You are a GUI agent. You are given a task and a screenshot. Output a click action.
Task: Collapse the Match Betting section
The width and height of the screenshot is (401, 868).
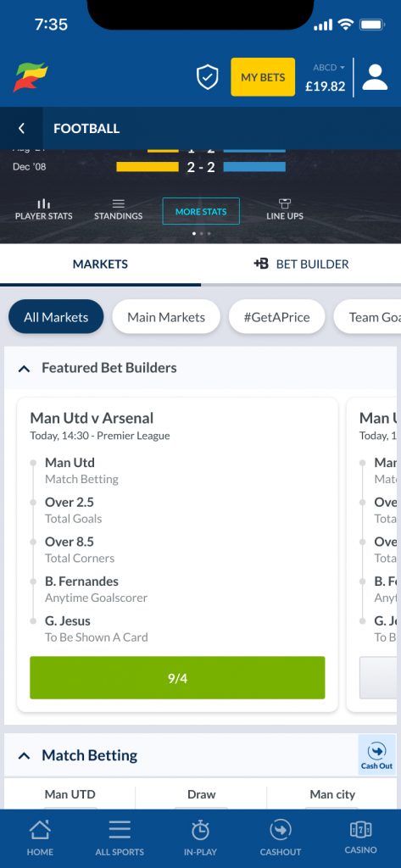click(24, 755)
